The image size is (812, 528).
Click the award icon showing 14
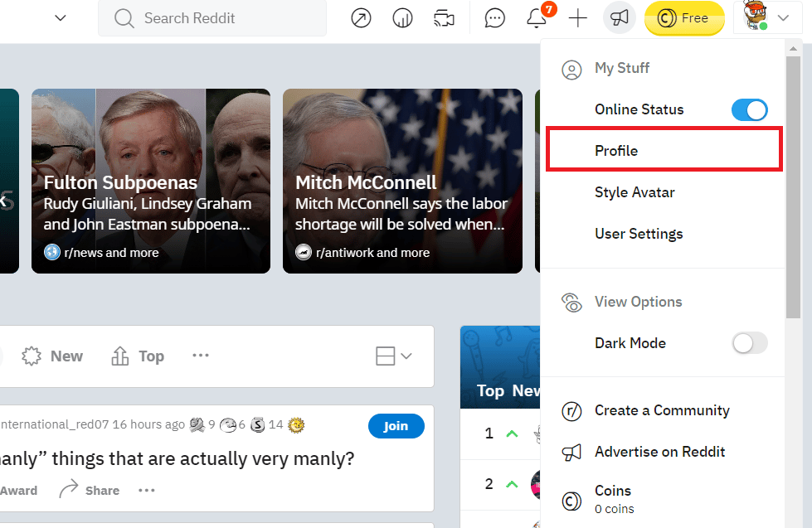258,425
